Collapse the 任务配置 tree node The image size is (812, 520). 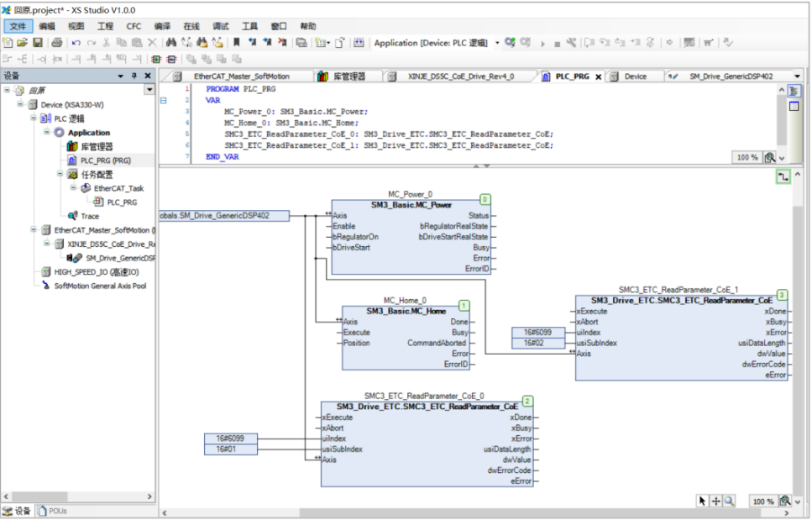click(x=60, y=174)
